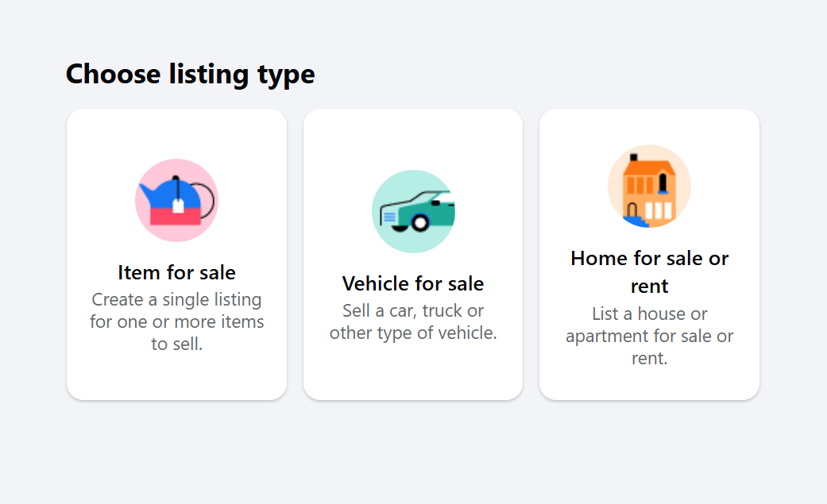Select the vehicle illustration on Vehicle for sale
The image size is (827, 504).
[413, 211]
